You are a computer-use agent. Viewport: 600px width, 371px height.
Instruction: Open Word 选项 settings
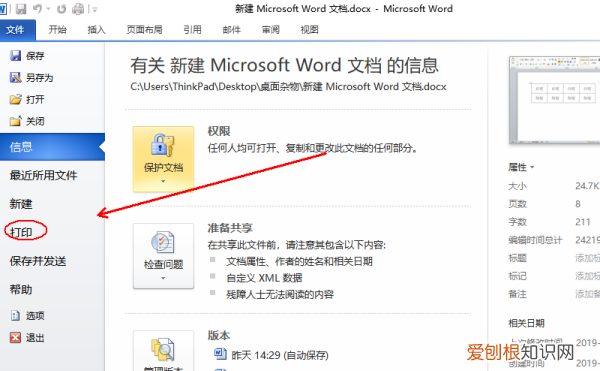click(x=27, y=316)
